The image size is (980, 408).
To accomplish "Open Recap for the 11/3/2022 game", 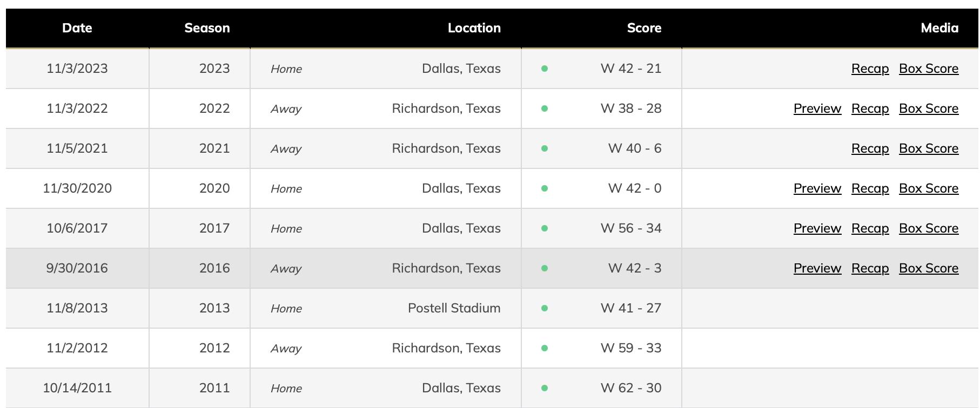I will point(870,108).
